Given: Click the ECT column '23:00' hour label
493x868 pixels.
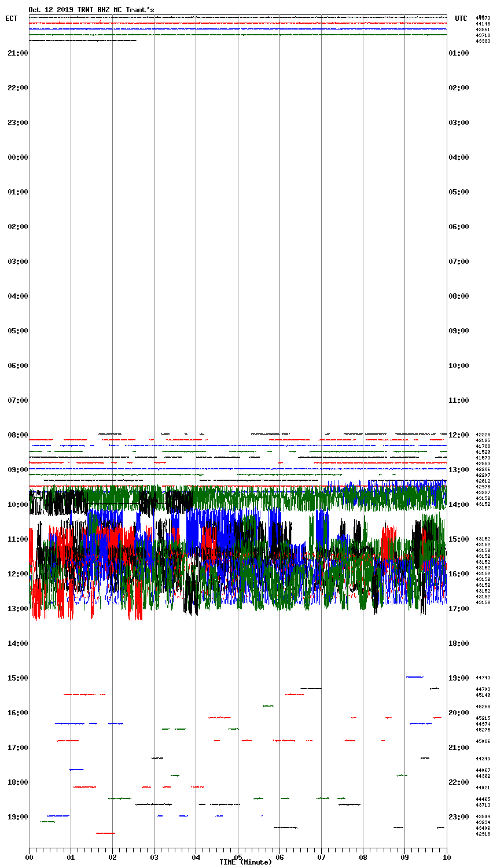Looking at the screenshot, I should 18,123.
